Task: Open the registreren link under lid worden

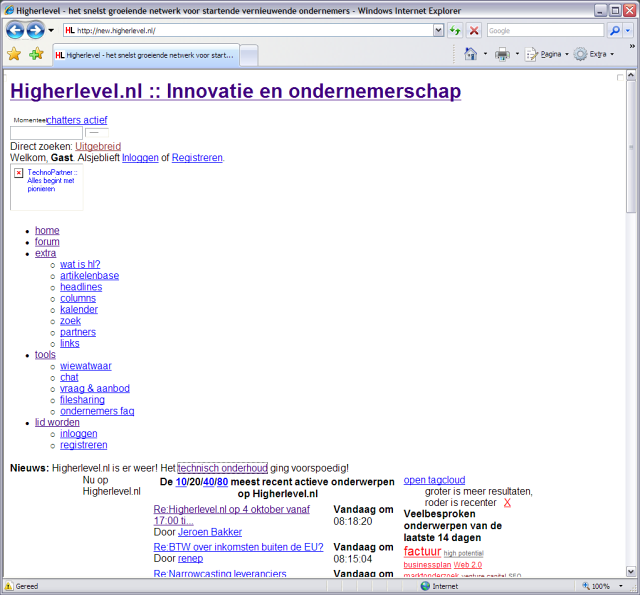Action: pos(84,445)
